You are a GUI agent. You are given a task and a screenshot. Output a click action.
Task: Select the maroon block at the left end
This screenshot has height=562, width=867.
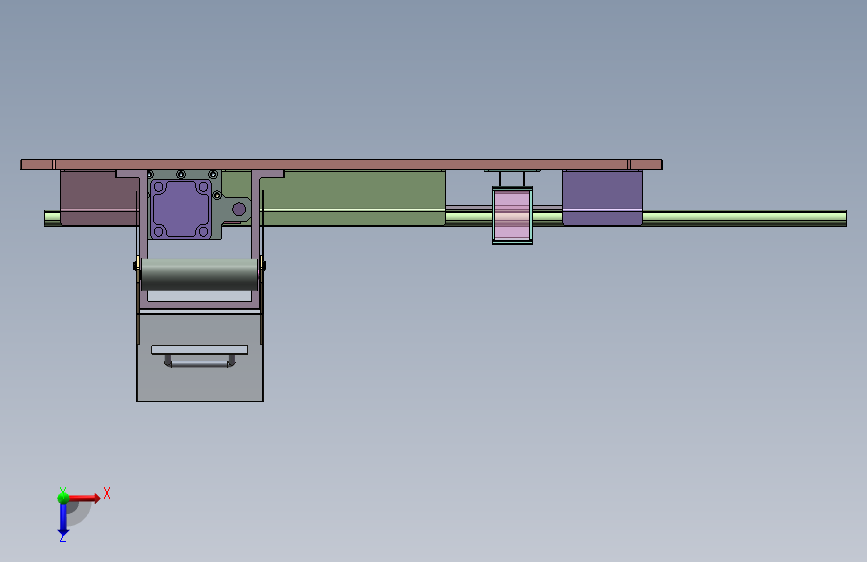[99, 197]
